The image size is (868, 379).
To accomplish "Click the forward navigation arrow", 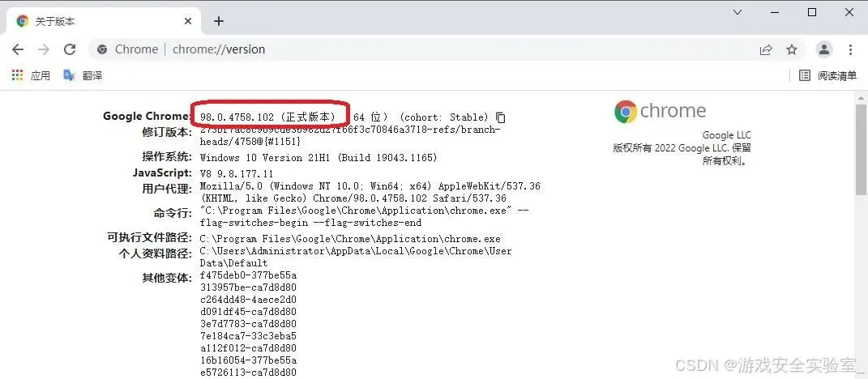I will [x=44, y=49].
